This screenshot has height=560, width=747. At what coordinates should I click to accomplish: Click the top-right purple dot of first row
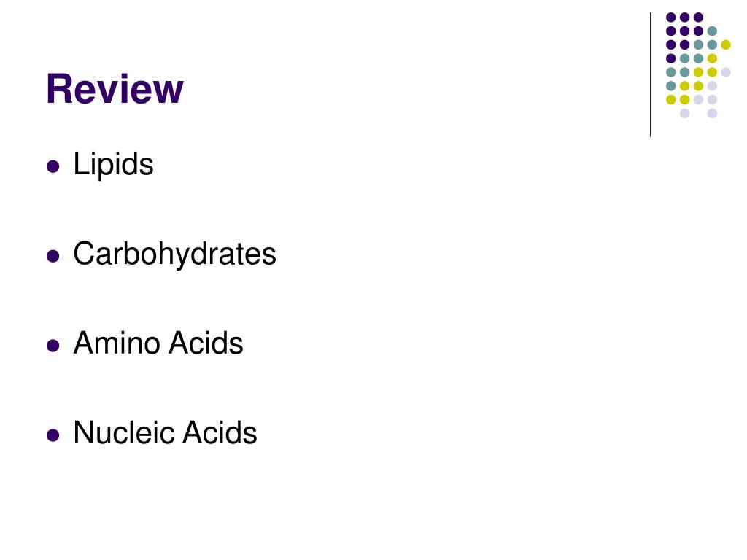coord(698,17)
